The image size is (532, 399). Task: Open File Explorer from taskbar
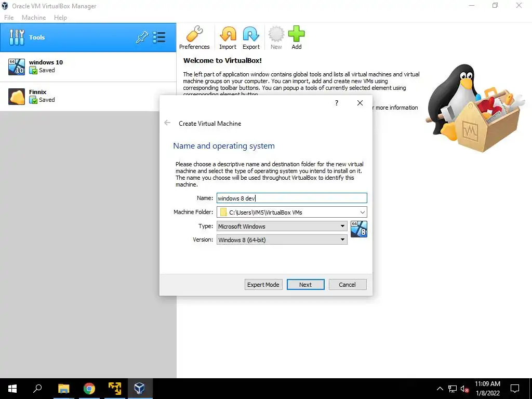63,389
